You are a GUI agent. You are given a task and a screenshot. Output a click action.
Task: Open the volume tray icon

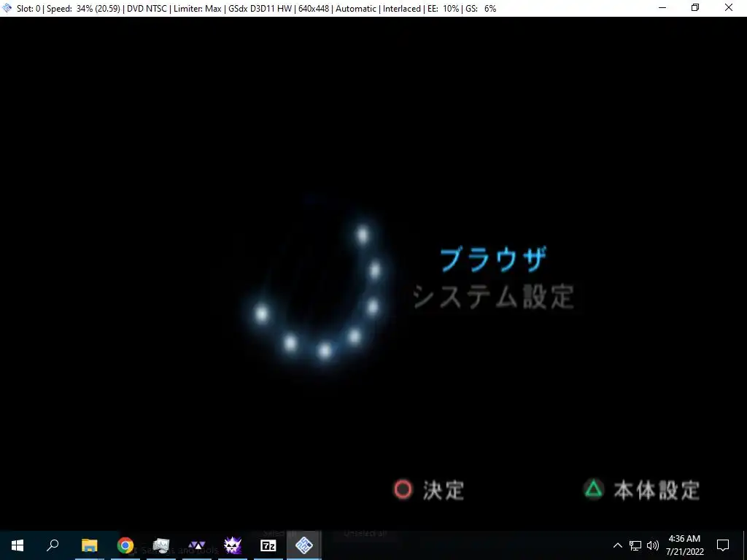[653, 545]
